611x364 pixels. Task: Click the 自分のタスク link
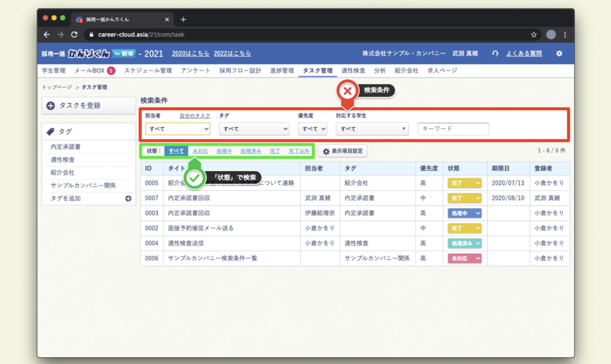(195, 116)
